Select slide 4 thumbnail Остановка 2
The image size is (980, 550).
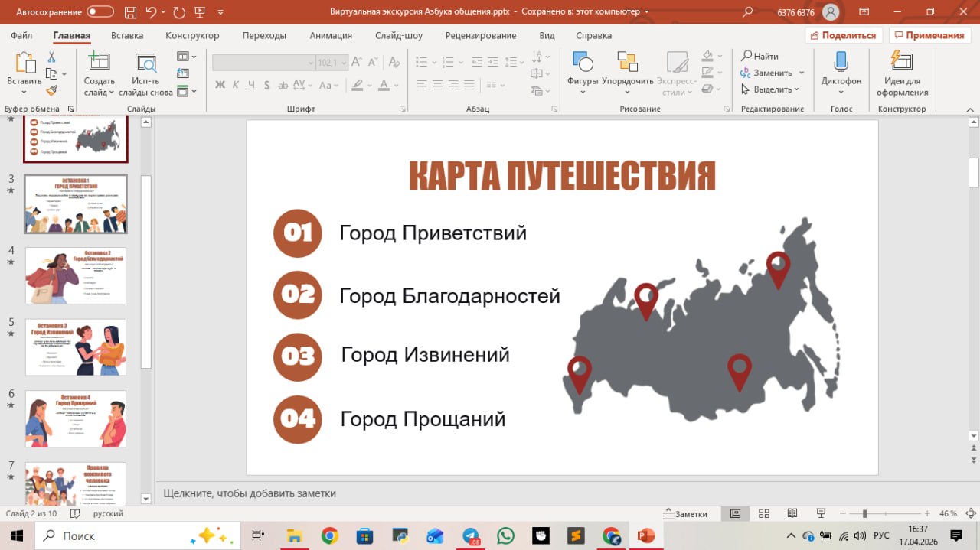[x=76, y=275]
